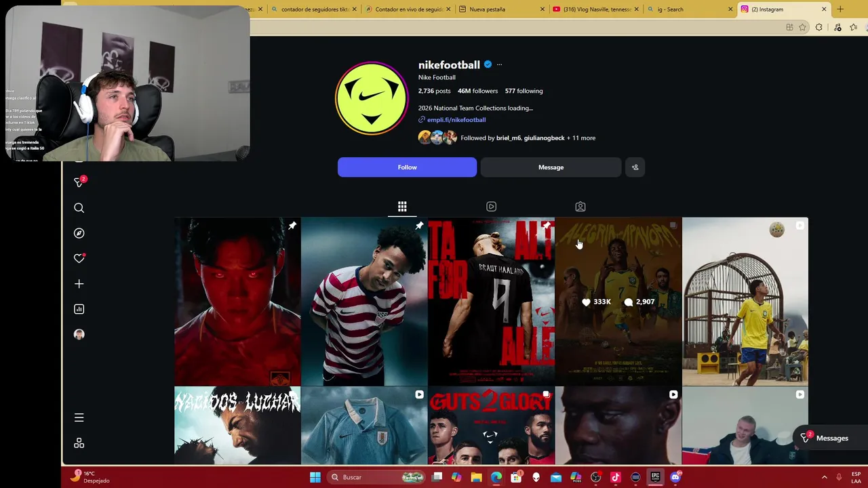Open the Also from Meta apps icon
The image size is (868, 488).
[x=79, y=443]
